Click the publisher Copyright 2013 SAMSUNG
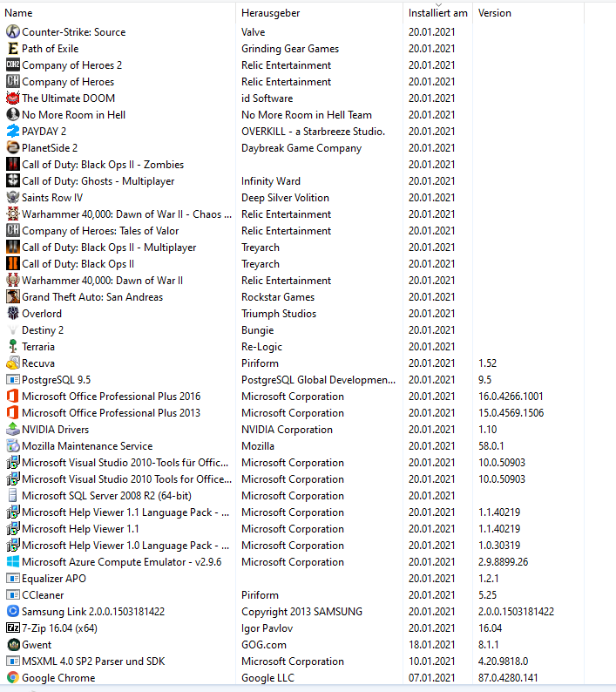Viewport: 616px width, 692px height. pos(301,611)
